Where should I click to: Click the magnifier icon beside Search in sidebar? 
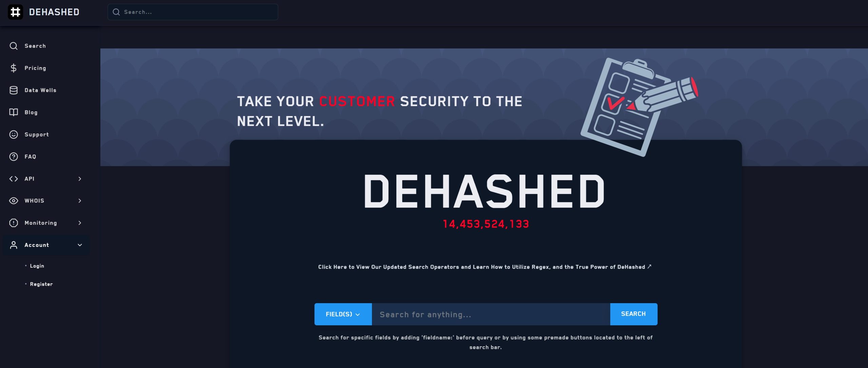click(14, 46)
